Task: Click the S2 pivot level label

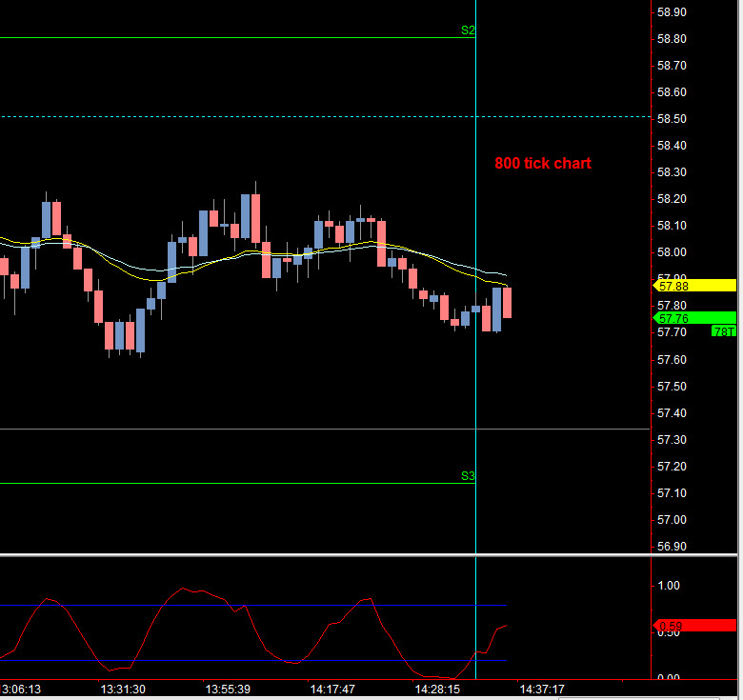Action: tap(468, 30)
